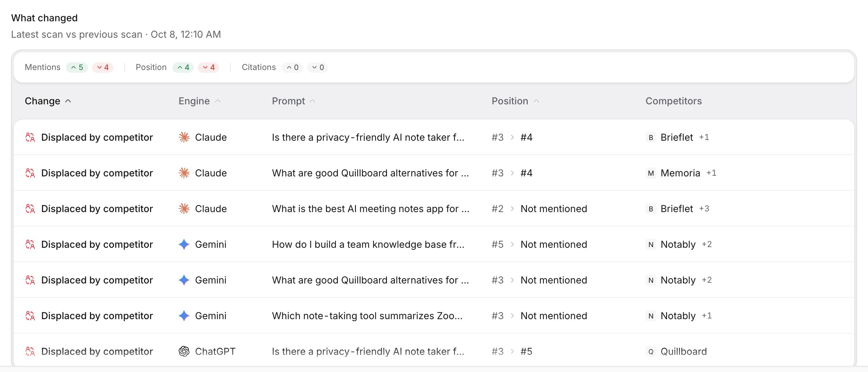Click the B avatar beside Brieflet +3
The height and width of the screenshot is (372, 868).
[651, 209]
